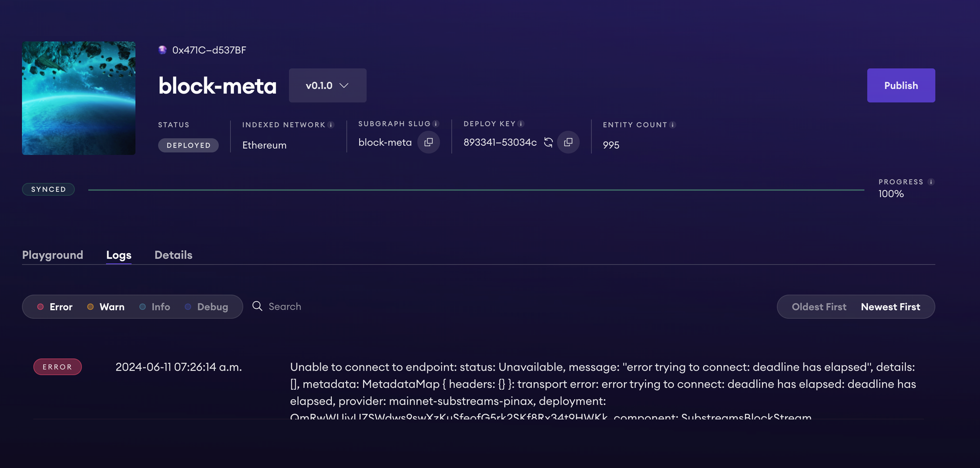Show info about Entity Count
The height and width of the screenshot is (468, 980).
pos(673,125)
